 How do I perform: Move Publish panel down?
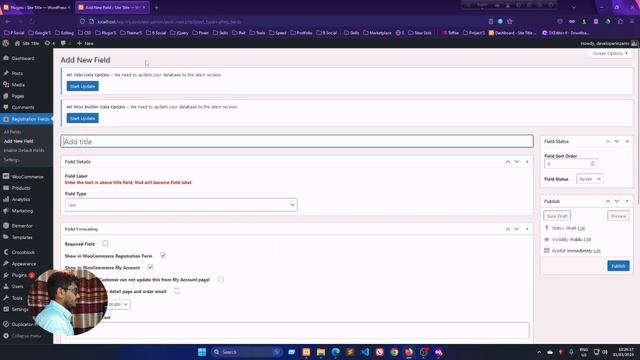pyautogui.click(x=617, y=201)
